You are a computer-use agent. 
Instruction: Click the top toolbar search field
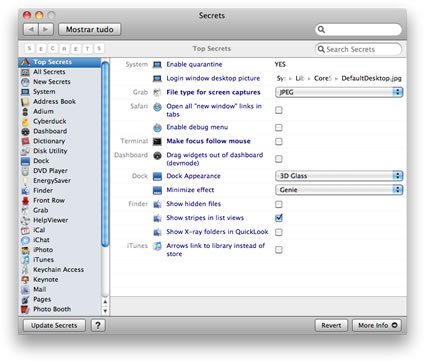[x=358, y=29]
